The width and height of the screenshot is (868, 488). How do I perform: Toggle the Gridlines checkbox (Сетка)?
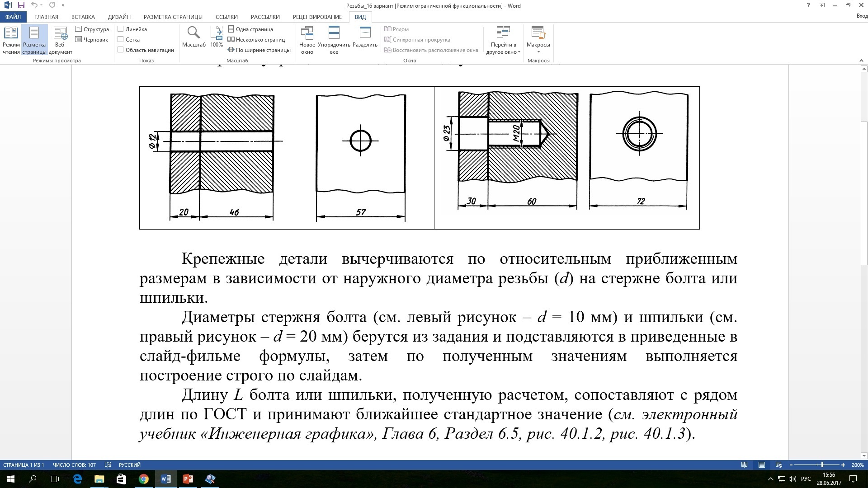click(121, 39)
